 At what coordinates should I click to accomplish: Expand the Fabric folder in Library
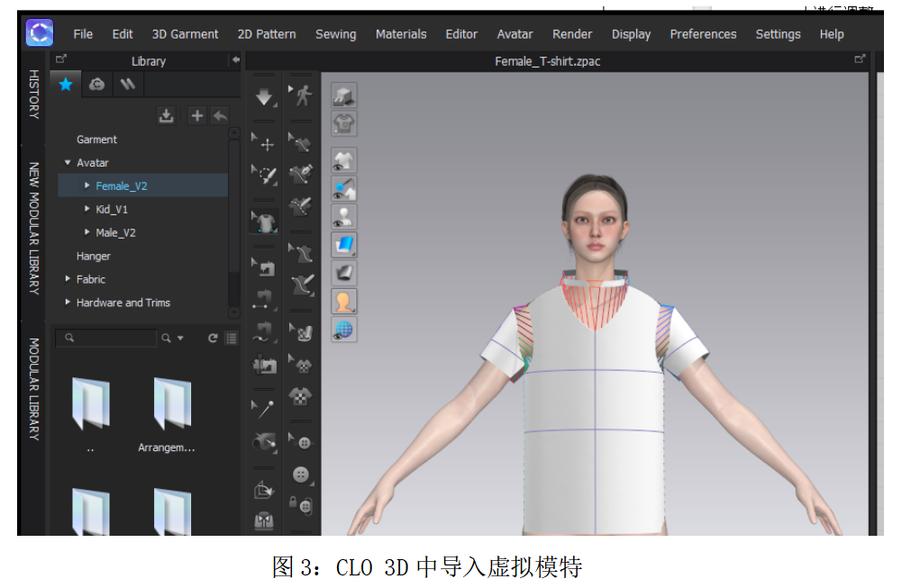click(x=68, y=279)
